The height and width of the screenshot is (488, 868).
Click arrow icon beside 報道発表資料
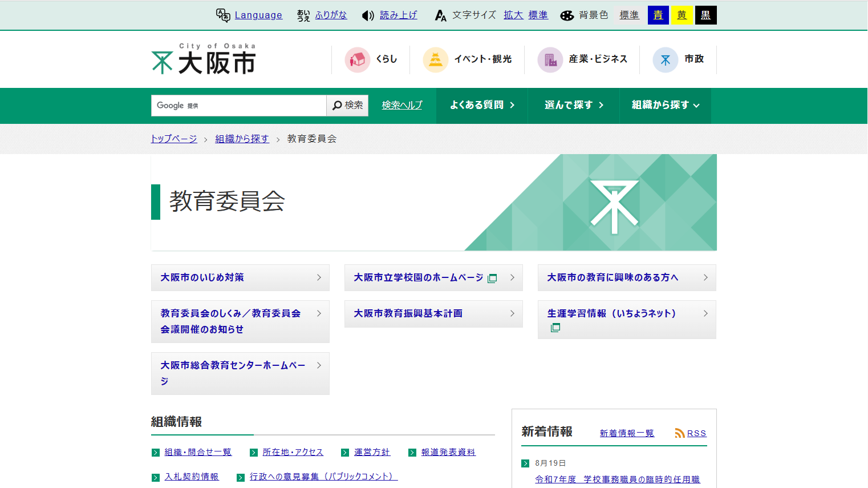412,453
